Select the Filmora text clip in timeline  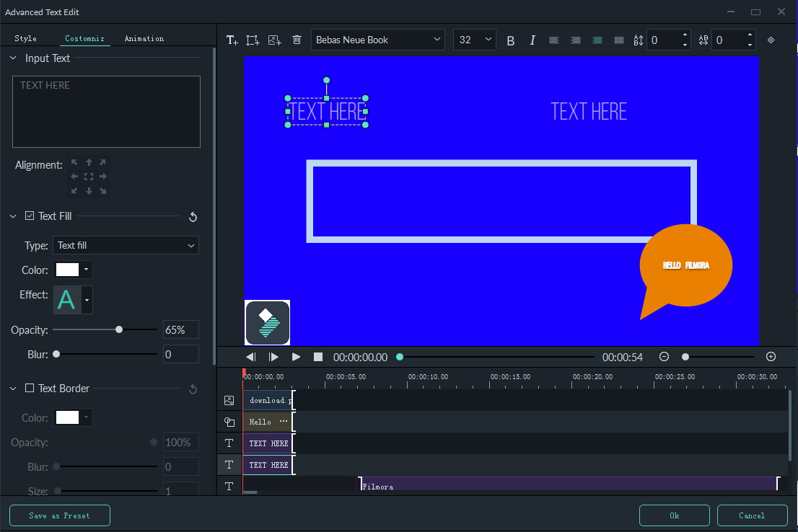click(569, 484)
